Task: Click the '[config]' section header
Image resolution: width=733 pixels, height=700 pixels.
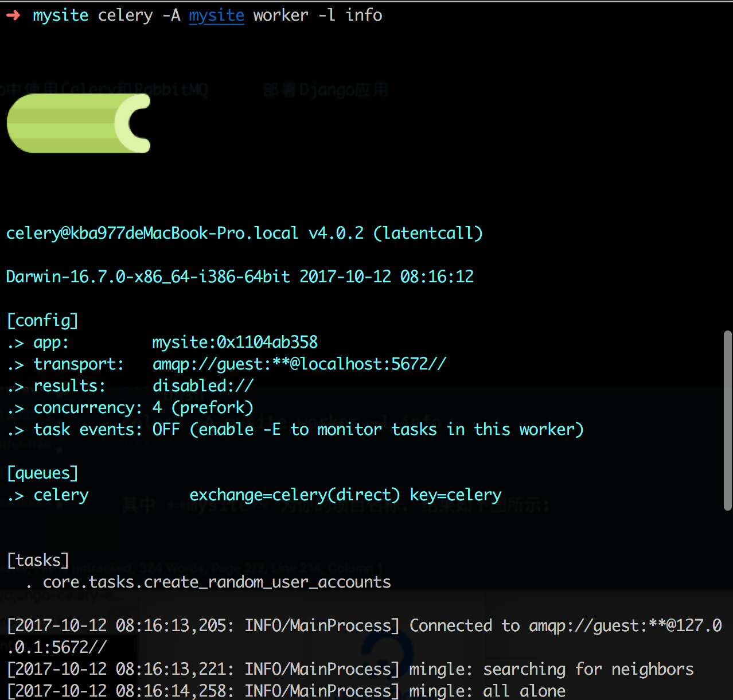Action: click(x=42, y=320)
